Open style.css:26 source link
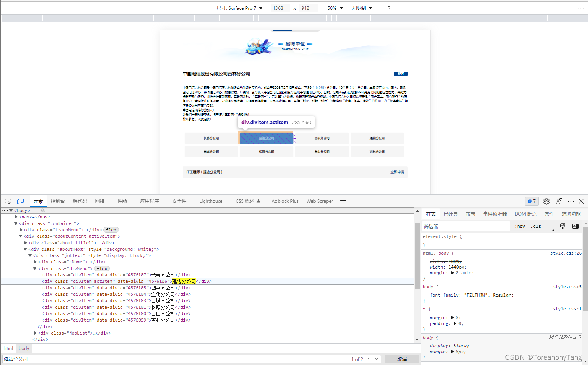The height and width of the screenshot is (365, 588). point(566,253)
